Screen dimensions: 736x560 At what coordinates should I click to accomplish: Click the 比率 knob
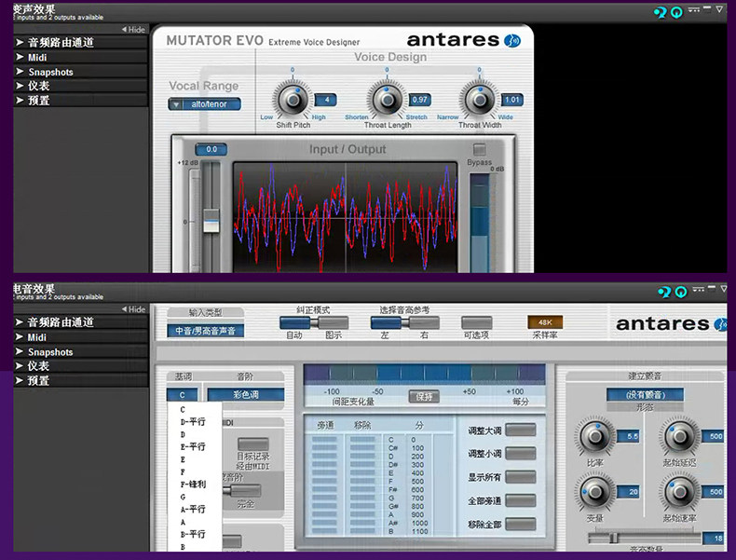coord(595,436)
